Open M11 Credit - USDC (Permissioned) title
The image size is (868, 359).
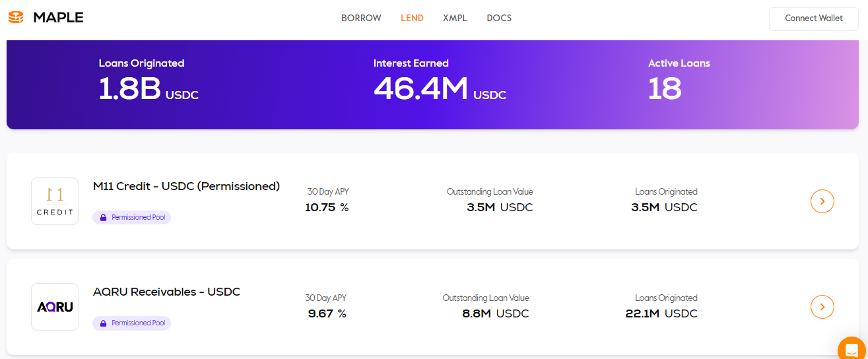[x=186, y=186]
